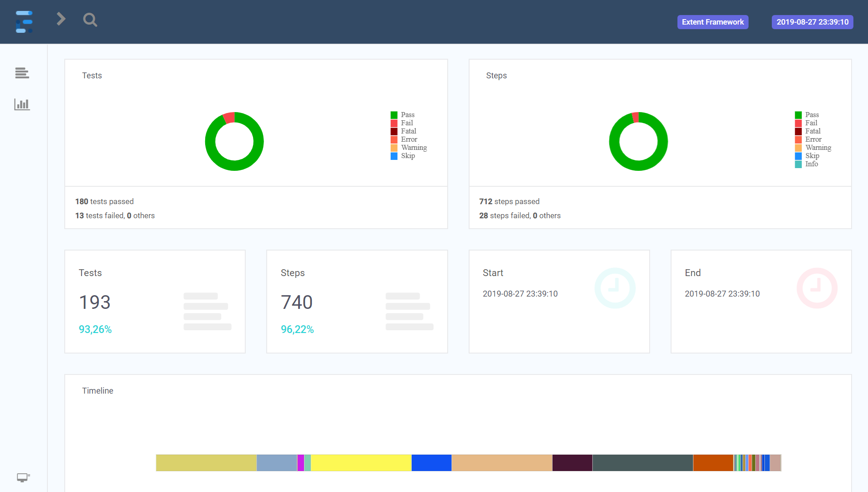Click the 2019-08-27 23:39:10 header badge
Viewport: 868px width, 492px height.
point(812,22)
